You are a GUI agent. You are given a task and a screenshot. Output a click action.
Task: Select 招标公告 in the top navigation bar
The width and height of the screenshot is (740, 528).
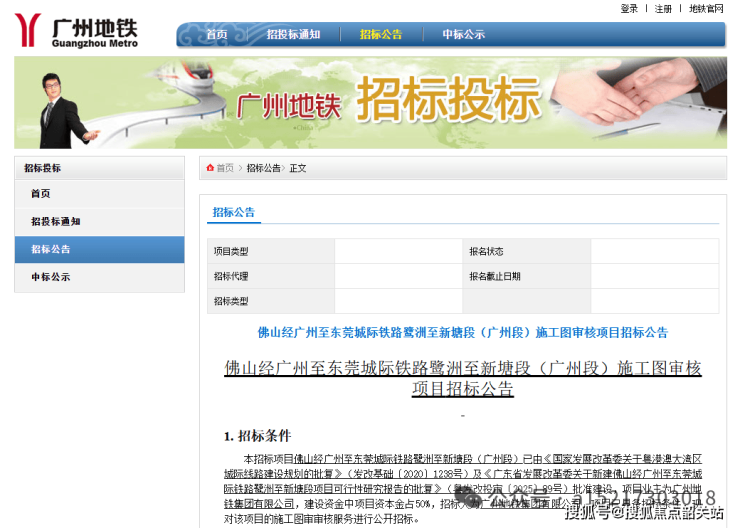[381, 34]
